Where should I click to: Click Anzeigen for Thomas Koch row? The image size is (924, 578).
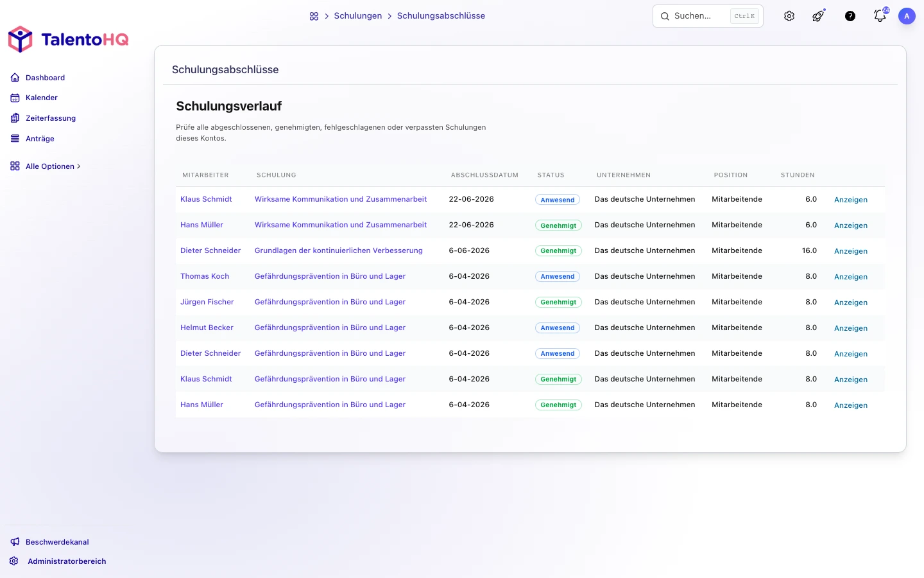click(x=851, y=277)
